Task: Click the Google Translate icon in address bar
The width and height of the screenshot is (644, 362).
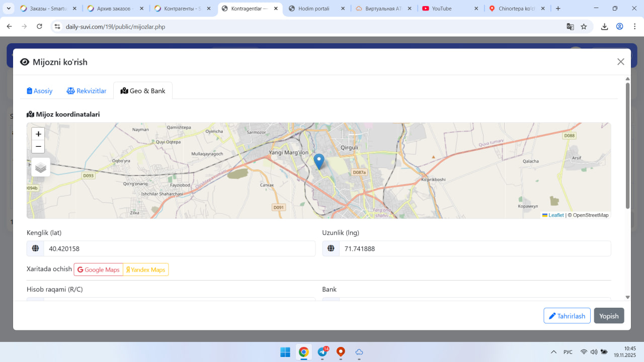Action: pyautogui.click(x=570, y=27)
